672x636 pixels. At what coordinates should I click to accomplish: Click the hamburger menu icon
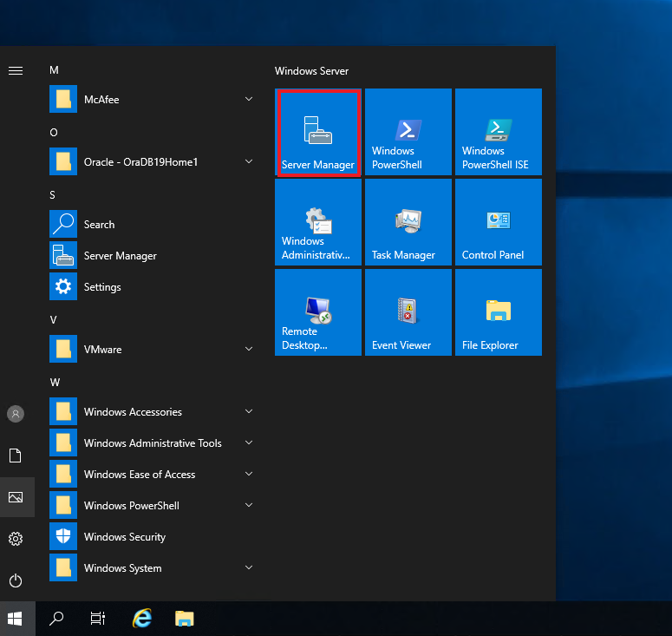click(16, 70)
